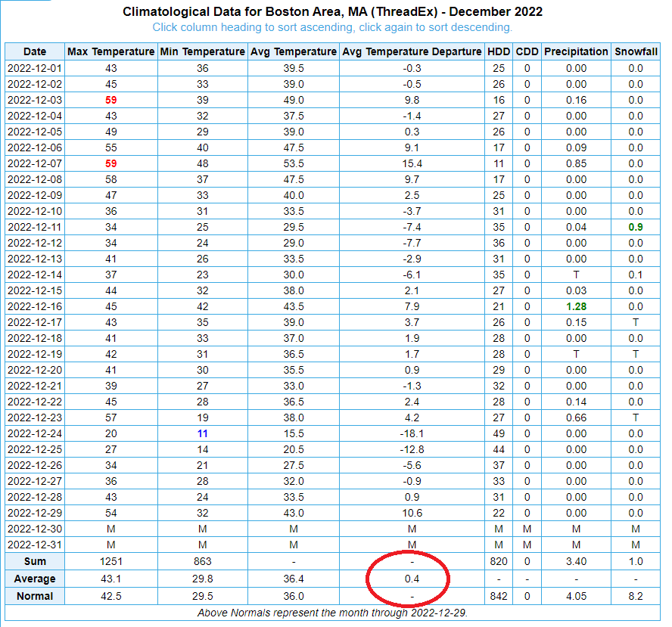Click precipitation 0.85 on 2022-12-07
The width and height of the screenshot is (672, 627).
576,163
